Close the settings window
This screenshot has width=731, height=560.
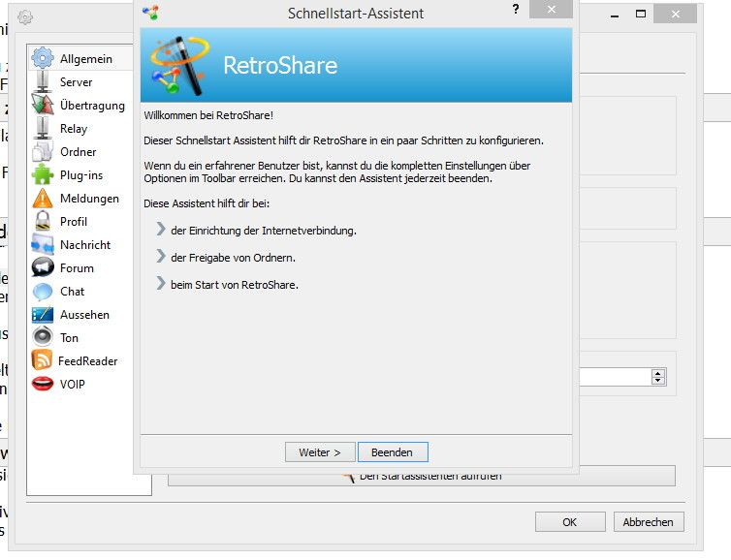coord(675,14)
